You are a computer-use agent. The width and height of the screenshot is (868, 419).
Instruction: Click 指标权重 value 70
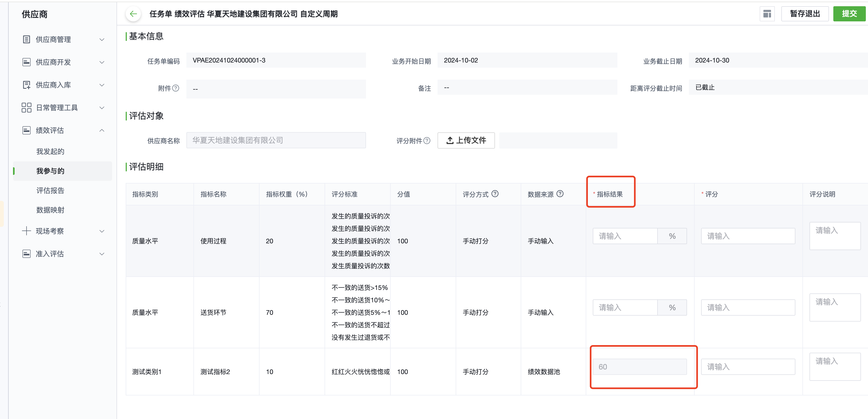click(270, 312)
